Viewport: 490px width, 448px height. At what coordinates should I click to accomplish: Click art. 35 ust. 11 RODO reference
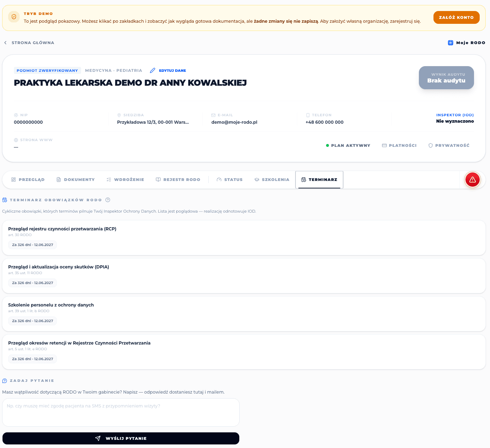coord(25,273)
